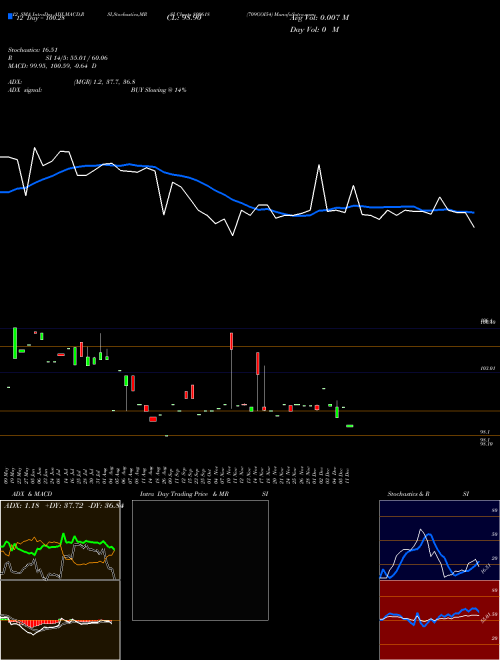Image resolution: width=500 pixels, height=660 pixels.
Task: Click the 'Intra Day Trading Price & MR' title
Action: [x=184, y=494]
